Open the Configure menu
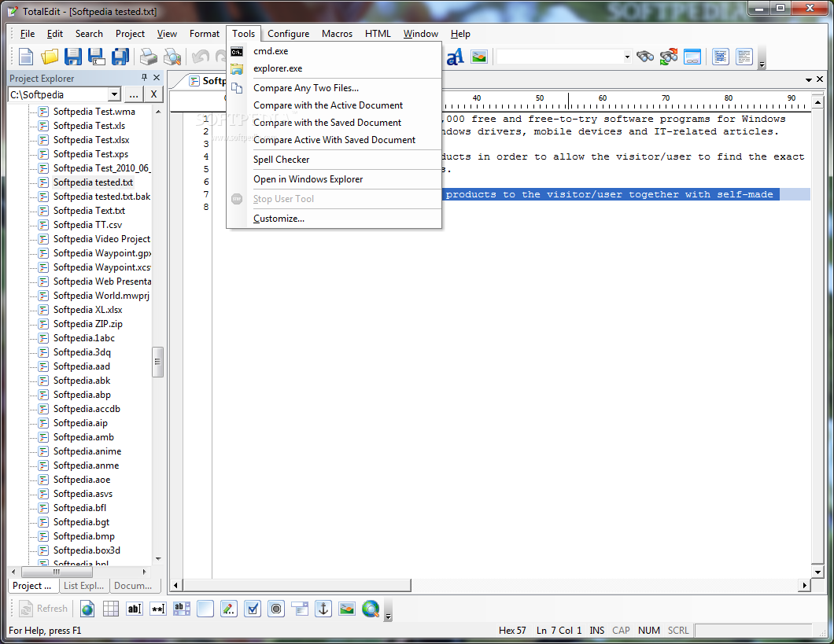834x644 pixels. tap(288, 34)
